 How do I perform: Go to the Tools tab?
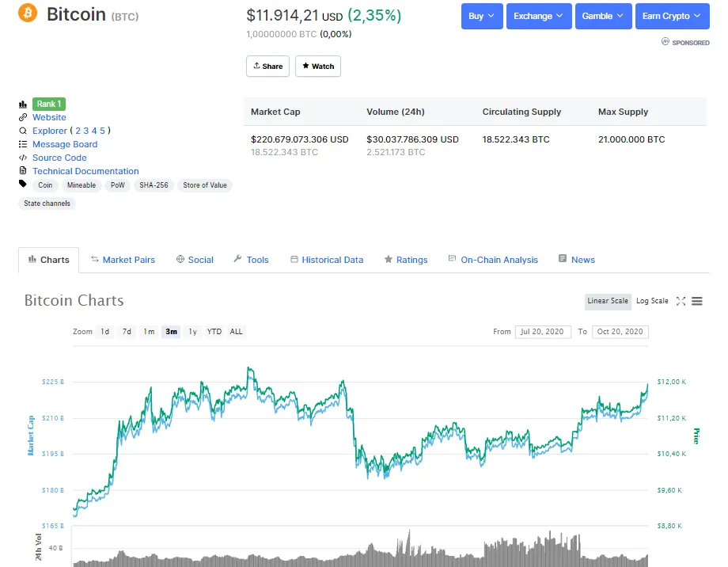[251, 260]
